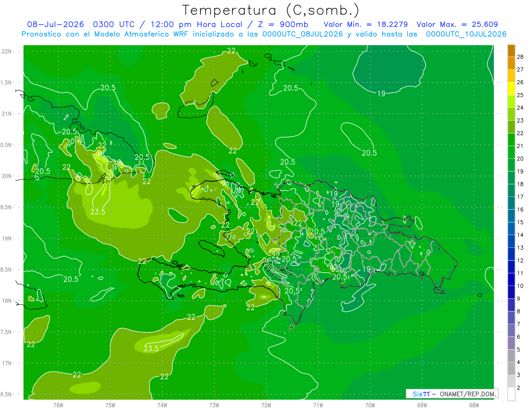The image size is (532, 411).
Task: Pick the purple swatch between 5 and 6
Action: click(x=511, y=343)
